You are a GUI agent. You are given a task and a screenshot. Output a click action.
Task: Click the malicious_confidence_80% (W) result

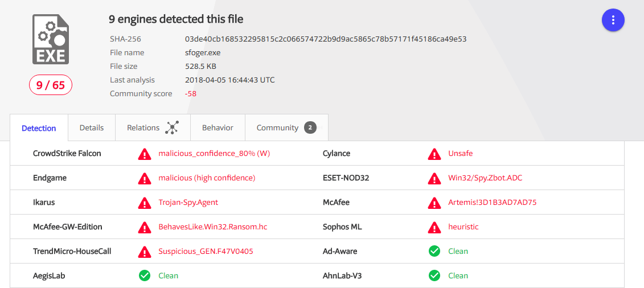[x=214, y=154]
